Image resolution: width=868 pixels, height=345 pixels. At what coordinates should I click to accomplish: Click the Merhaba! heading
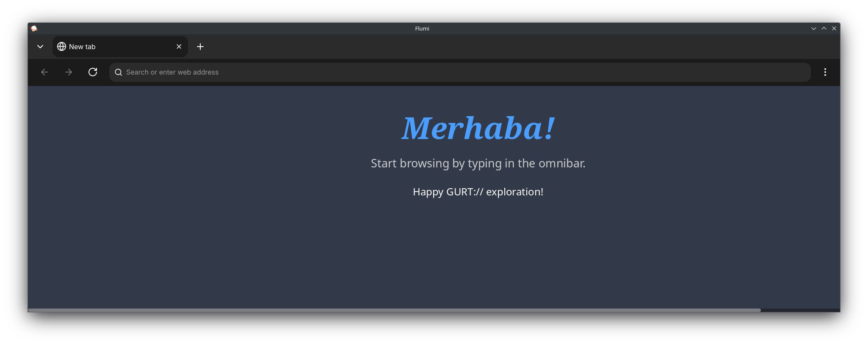point(478,128)
